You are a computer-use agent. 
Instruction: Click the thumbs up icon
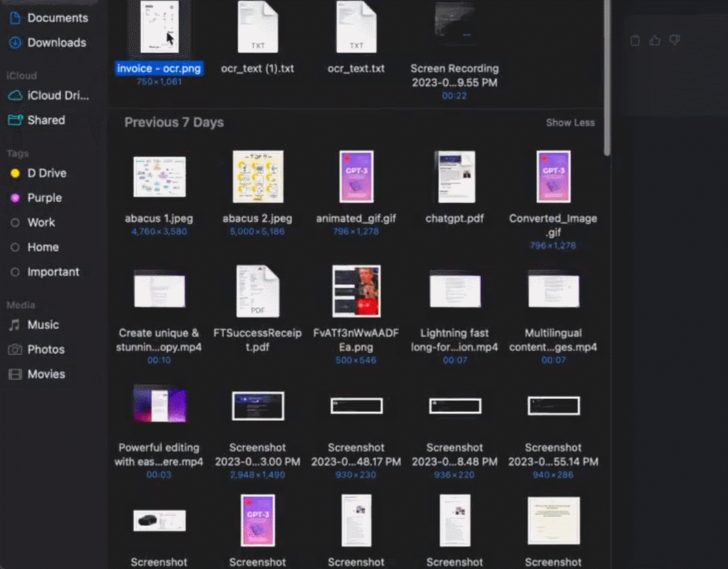point(655,40)
